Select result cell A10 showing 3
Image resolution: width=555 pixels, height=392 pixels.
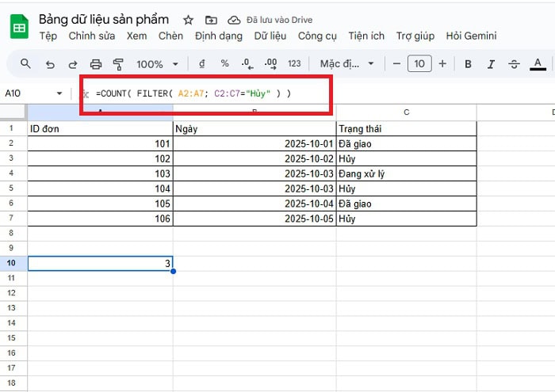coord(100,264)
